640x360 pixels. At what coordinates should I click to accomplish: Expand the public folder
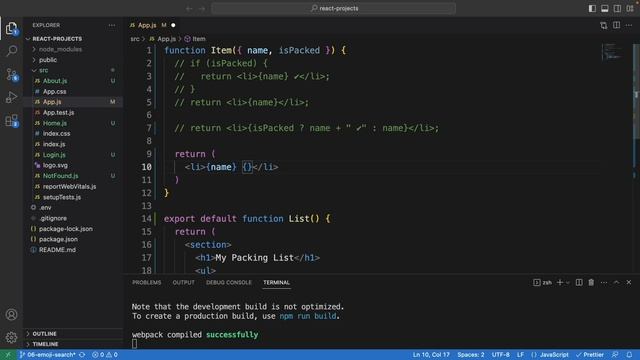click(48, 60)
